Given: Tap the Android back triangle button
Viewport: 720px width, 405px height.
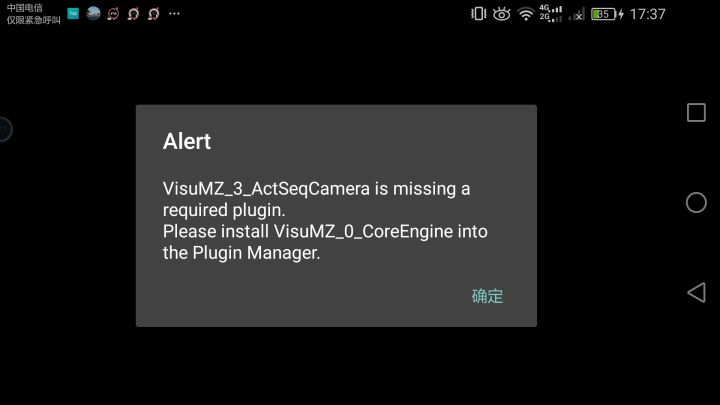Looking at the screenshot, I should [x=696, y=292].
